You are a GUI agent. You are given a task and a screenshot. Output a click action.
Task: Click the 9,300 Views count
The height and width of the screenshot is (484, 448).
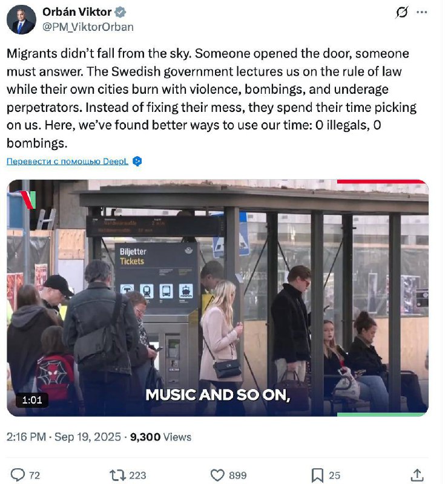point(161,436)
